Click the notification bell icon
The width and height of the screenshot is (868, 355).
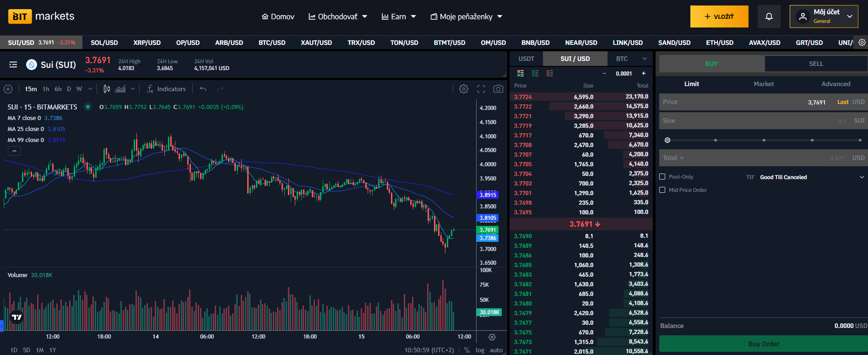769,16
